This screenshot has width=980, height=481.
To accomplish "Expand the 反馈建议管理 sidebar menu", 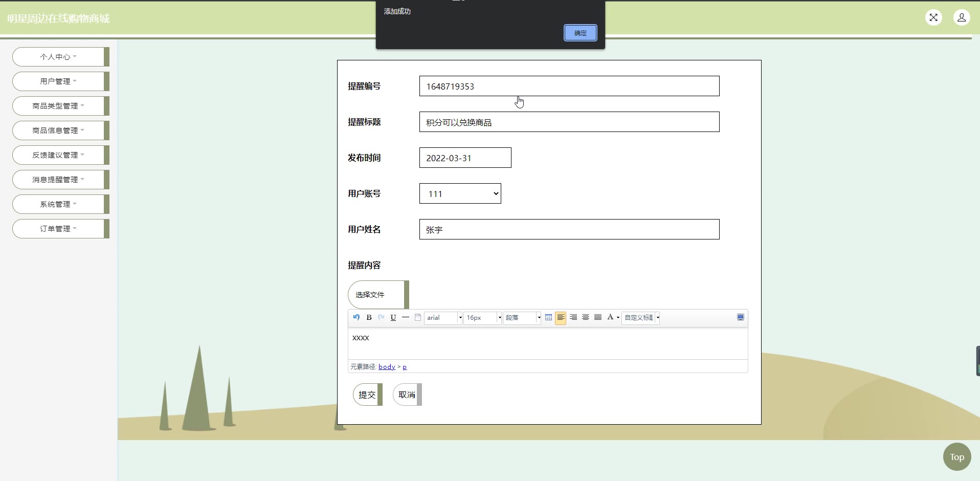I will (61, 155).
